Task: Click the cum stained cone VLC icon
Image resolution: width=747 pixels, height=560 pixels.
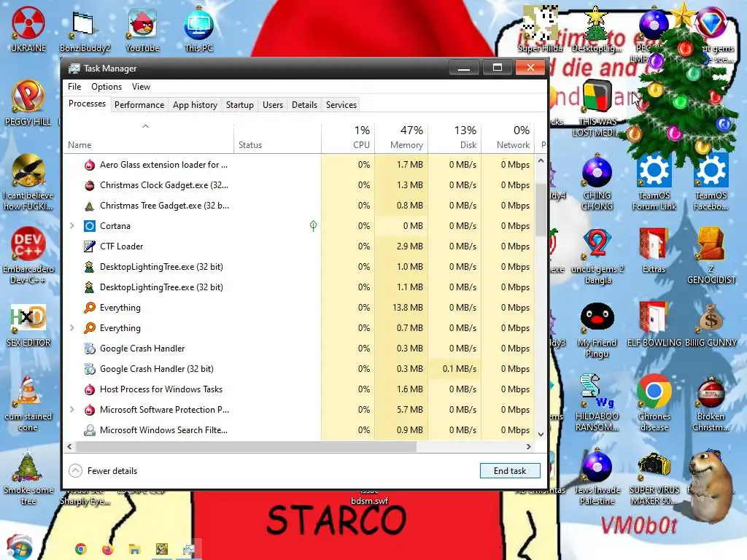Action: coord(28,404)
